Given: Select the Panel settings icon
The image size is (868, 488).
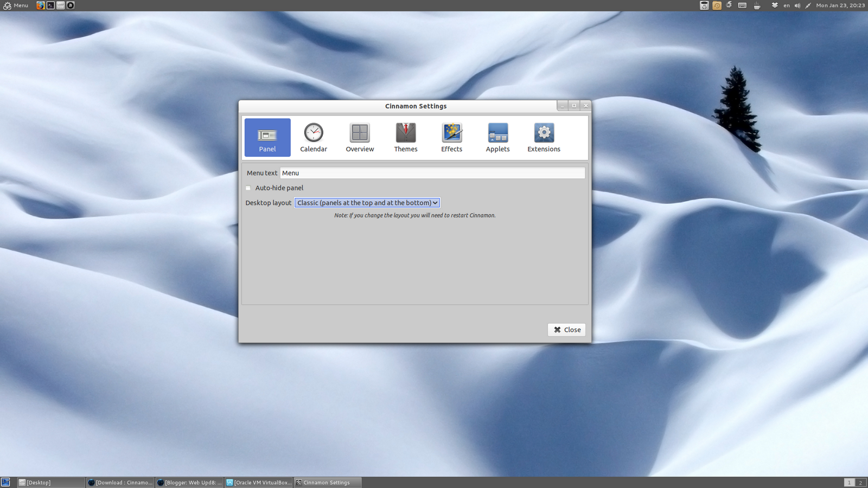Looking at the screenshot, I should 267,137.
